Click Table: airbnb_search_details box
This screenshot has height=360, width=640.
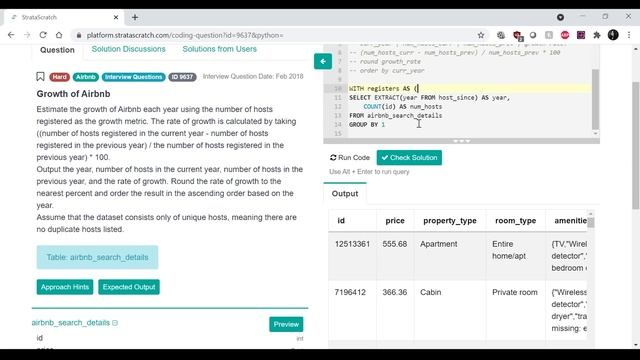tap(97, 257)
